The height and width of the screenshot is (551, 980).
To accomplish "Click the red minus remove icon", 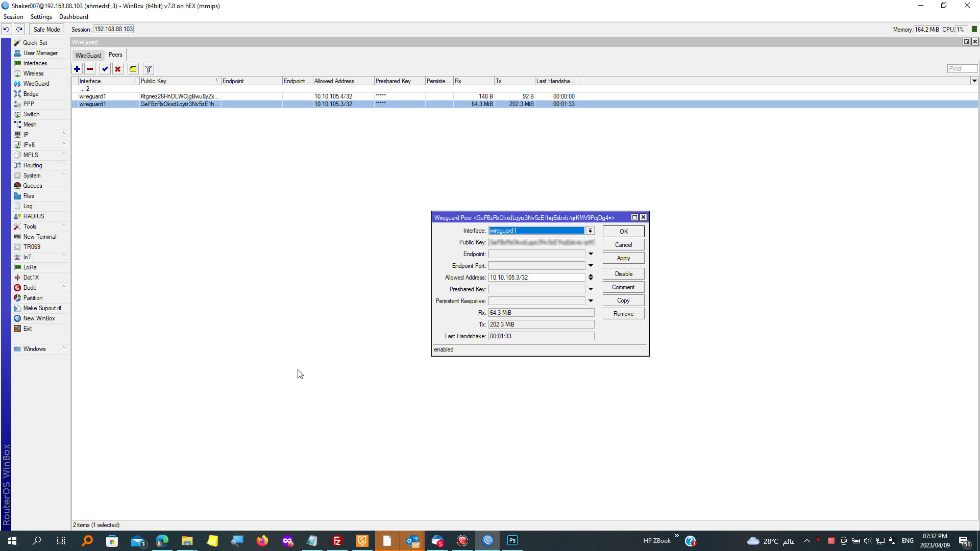I will click(90, 69).
